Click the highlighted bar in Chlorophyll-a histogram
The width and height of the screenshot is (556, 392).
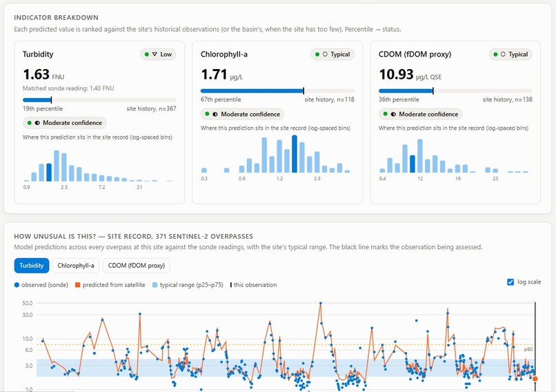[295, 154]
